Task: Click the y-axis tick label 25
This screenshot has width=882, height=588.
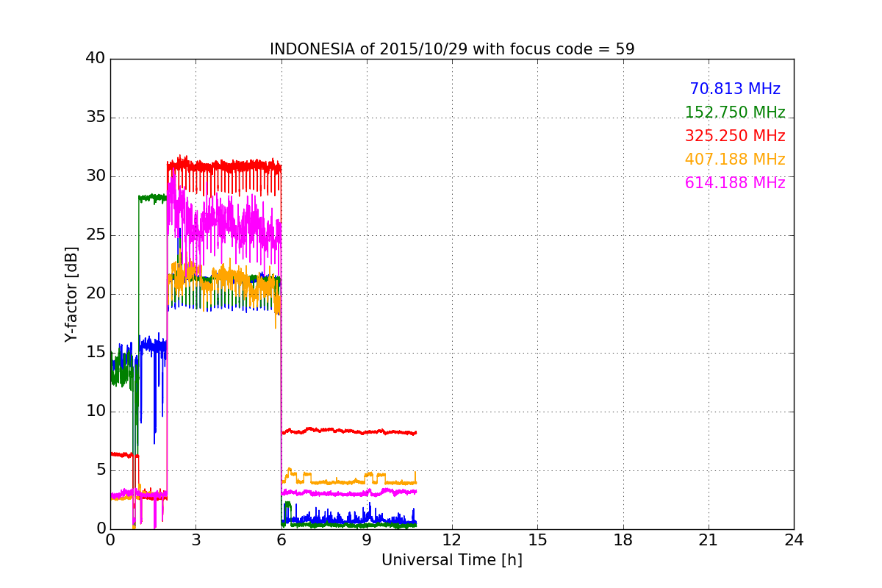Action: (x=96, y=235)
